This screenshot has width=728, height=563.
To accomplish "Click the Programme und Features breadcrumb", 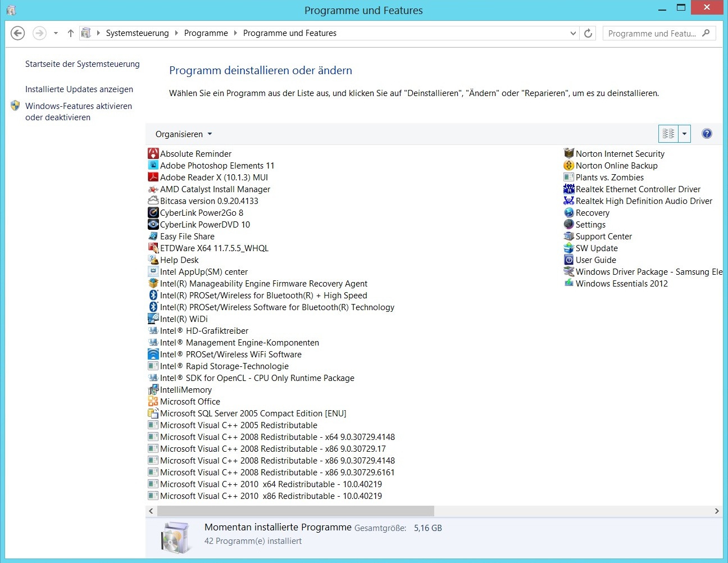I will 290,33.
